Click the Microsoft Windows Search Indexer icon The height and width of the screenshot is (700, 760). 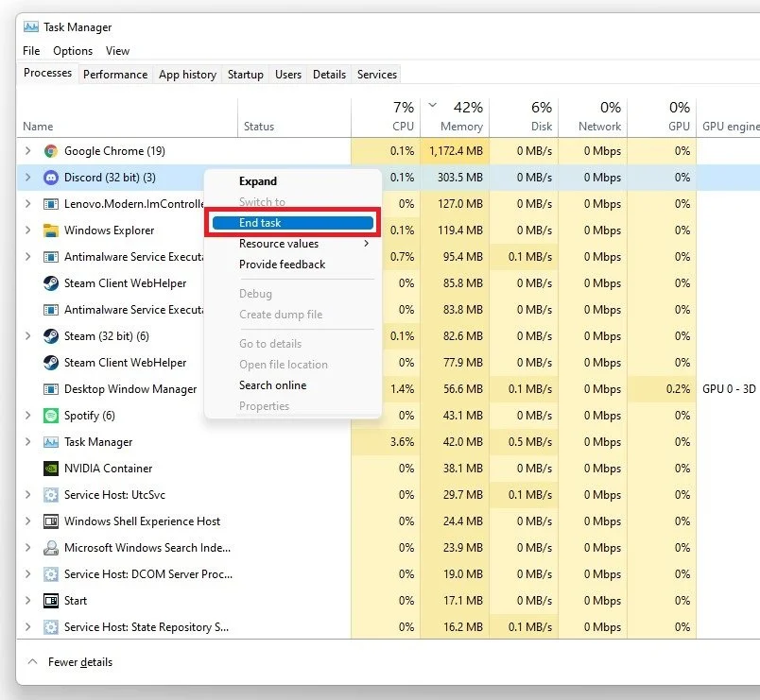coord(50,548)
